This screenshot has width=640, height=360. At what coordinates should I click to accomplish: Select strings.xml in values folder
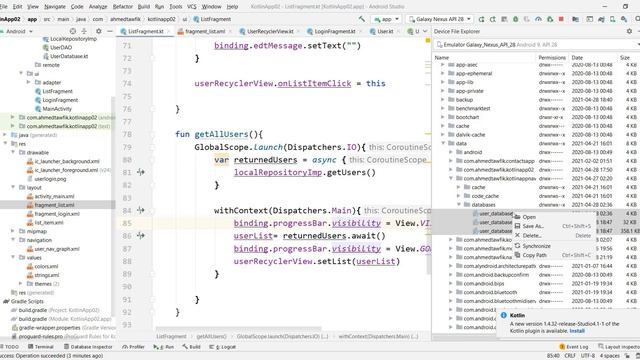tap(46, 275)
